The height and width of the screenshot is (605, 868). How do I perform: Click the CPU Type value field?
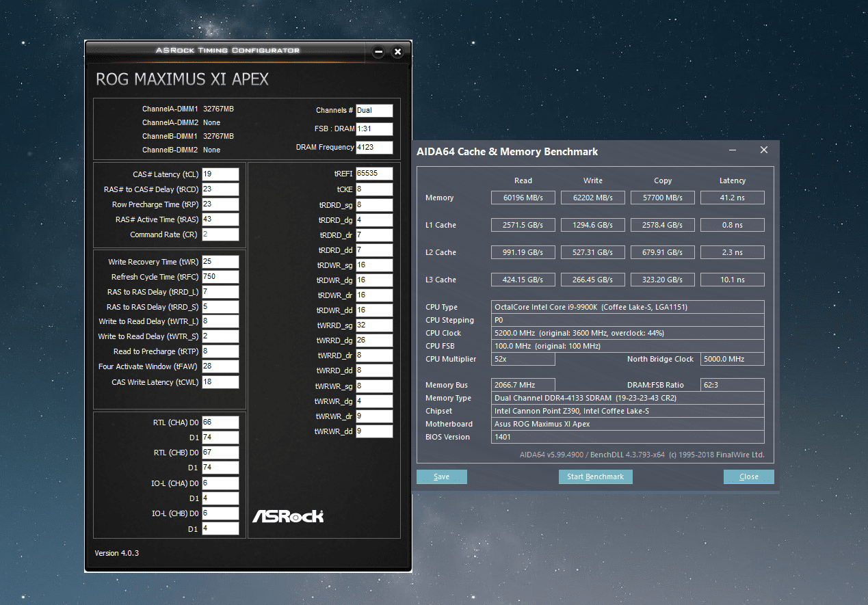coord(628,307)
